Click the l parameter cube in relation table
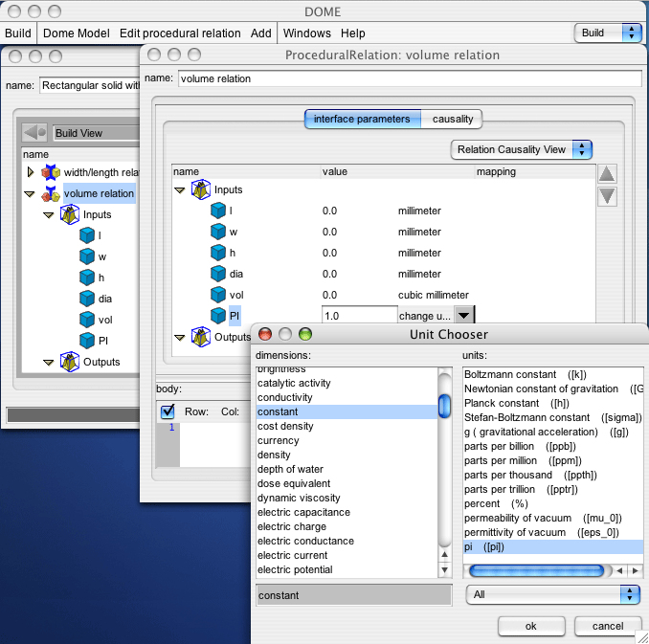Screen dimensions: 649x644 [x=218, y=211]
